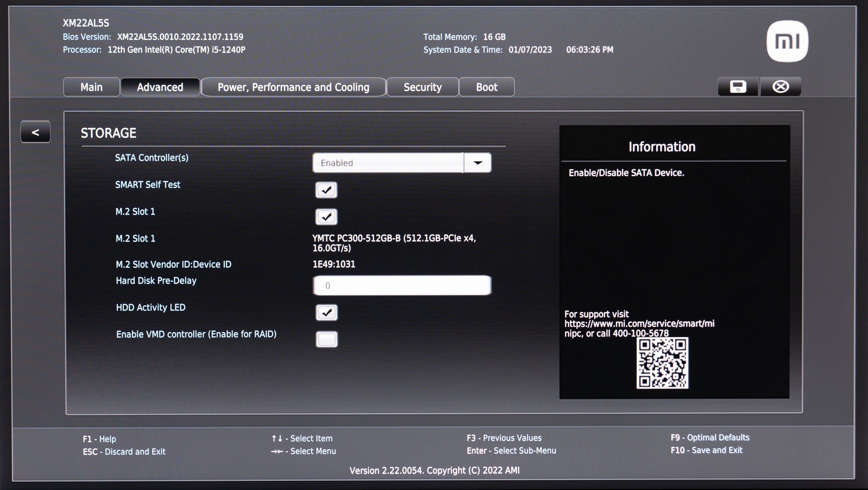The image size is (868, 490).
Task: Click the F10 - Save and Exit hint
Action: (706, 450)
